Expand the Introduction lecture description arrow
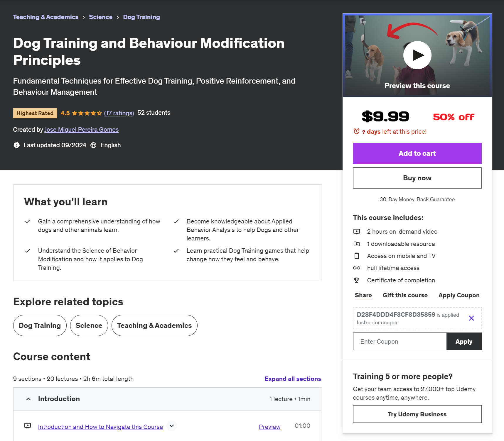Viewport: 504px width, 441px height. click(172, 426)
